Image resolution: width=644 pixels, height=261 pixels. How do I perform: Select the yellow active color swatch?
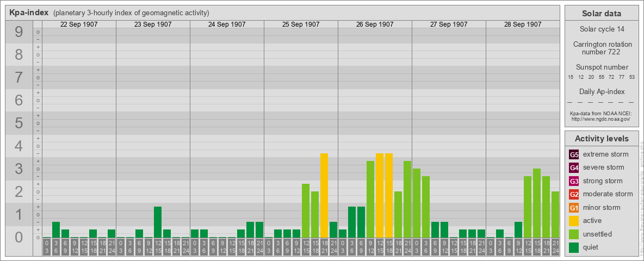coord(574,221)
